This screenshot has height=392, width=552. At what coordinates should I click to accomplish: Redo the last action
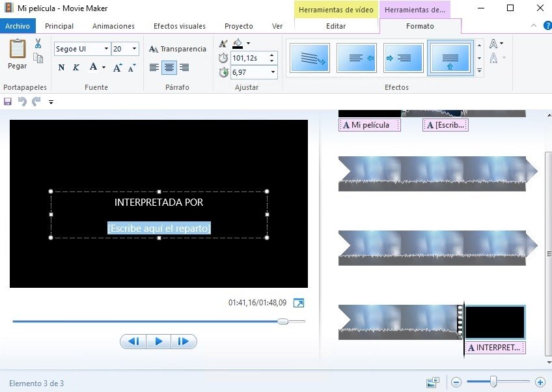(x=36, y=102)
